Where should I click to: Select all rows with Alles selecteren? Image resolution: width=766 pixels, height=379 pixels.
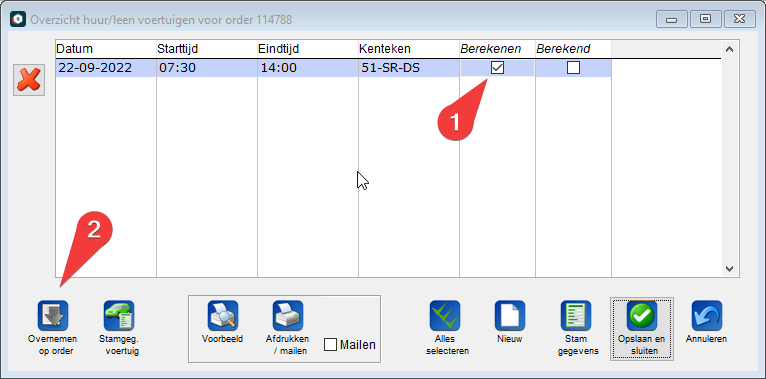pos(445,316)
